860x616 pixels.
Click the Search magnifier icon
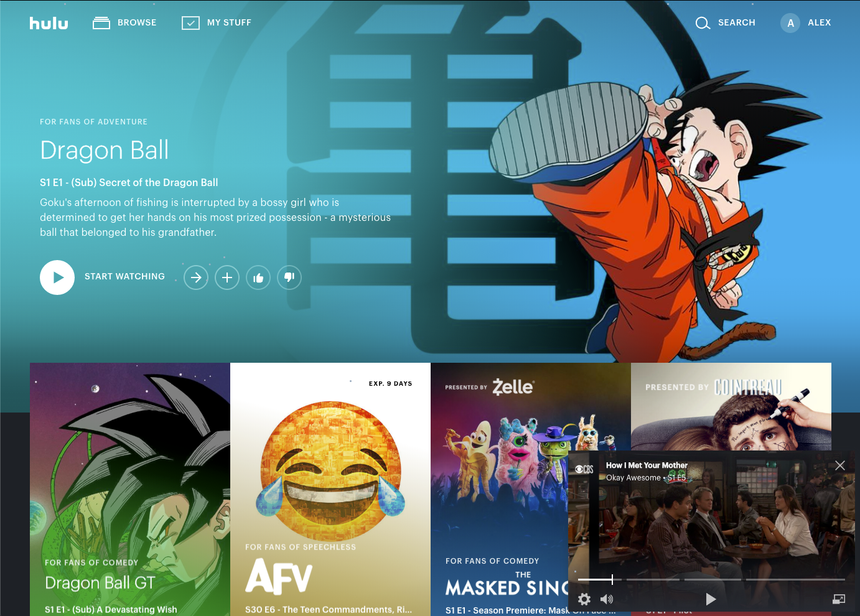tap(703, 23)
